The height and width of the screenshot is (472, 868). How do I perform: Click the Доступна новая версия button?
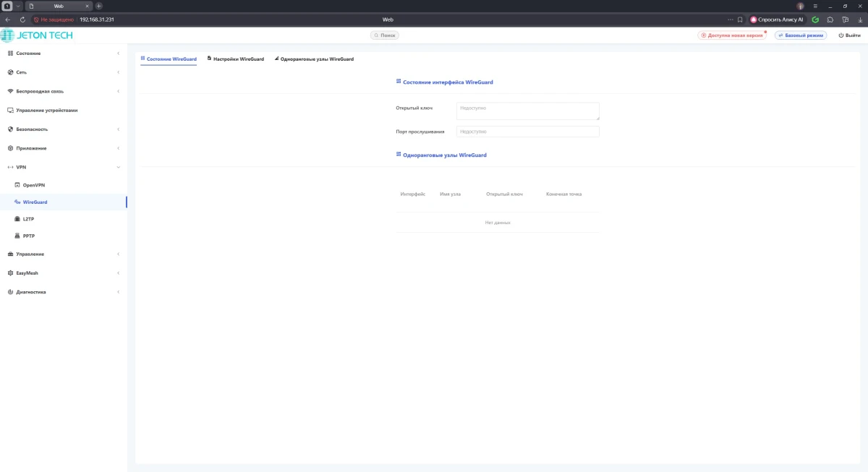point(731,35)
